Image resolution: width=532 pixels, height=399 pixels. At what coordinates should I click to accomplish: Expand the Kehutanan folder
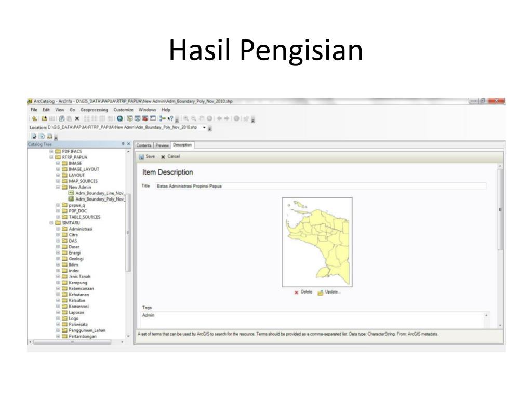(58, 295)
